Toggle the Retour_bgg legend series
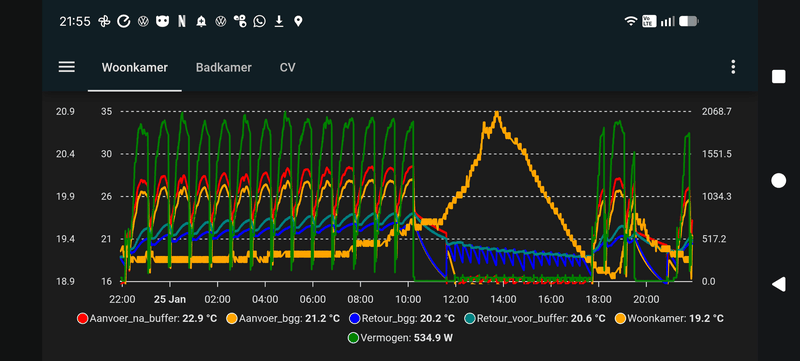Screen dimensions: 800x361 click(x=402, y=319)
